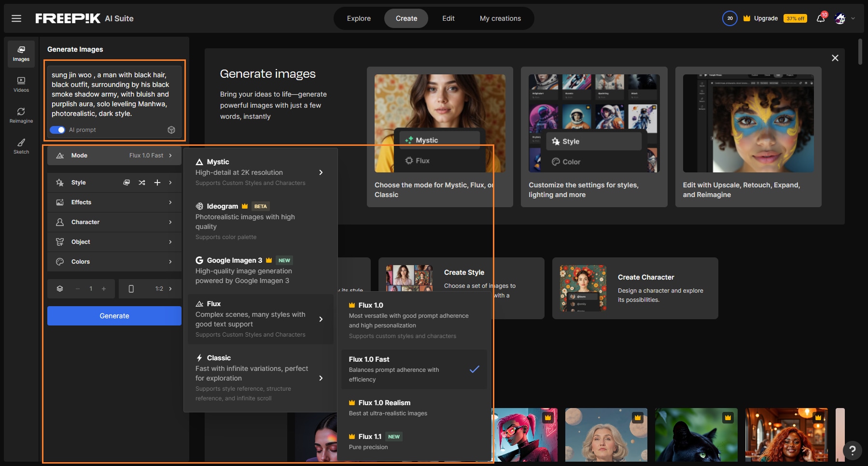Choose Google Imagen 3 model
868x466 pixels.
pyautogui.click(x=261, y=270)
